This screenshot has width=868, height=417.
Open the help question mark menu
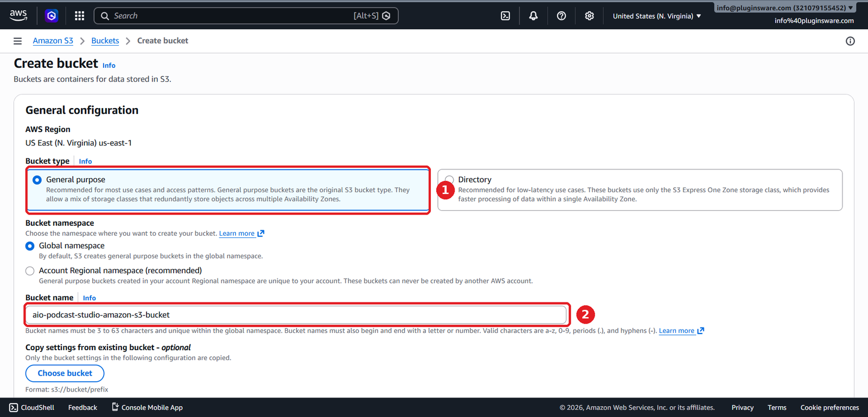pos(561,16)
